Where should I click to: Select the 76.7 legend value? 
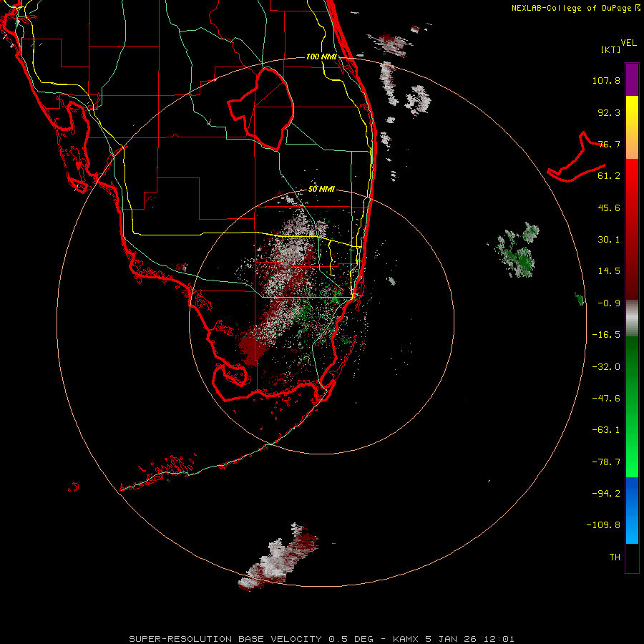coord(609,144)
